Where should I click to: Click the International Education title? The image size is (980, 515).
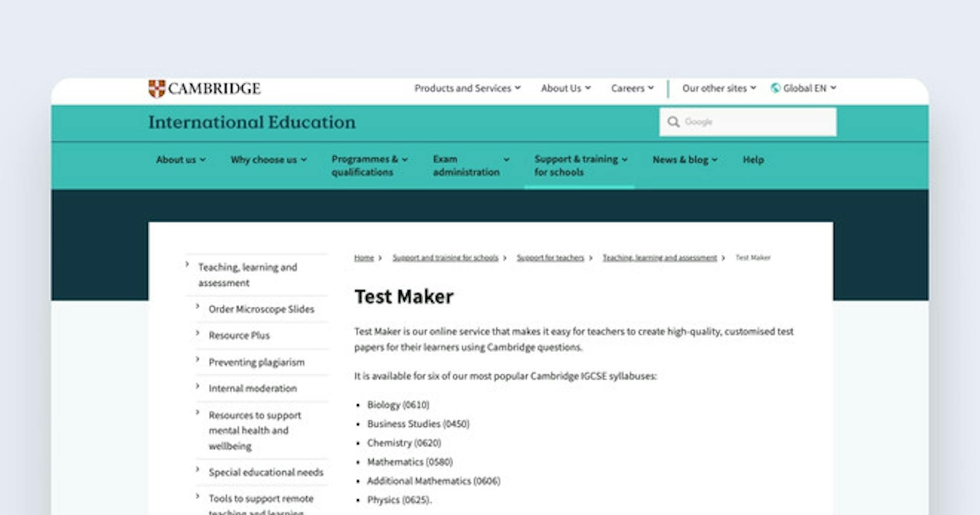(252, 122)
